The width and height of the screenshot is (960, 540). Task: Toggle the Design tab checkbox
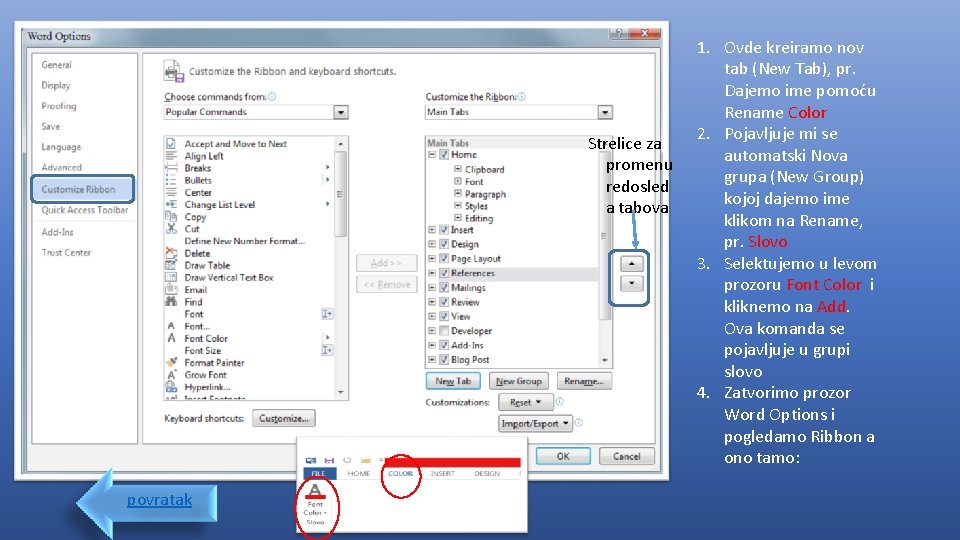[444, 244]
